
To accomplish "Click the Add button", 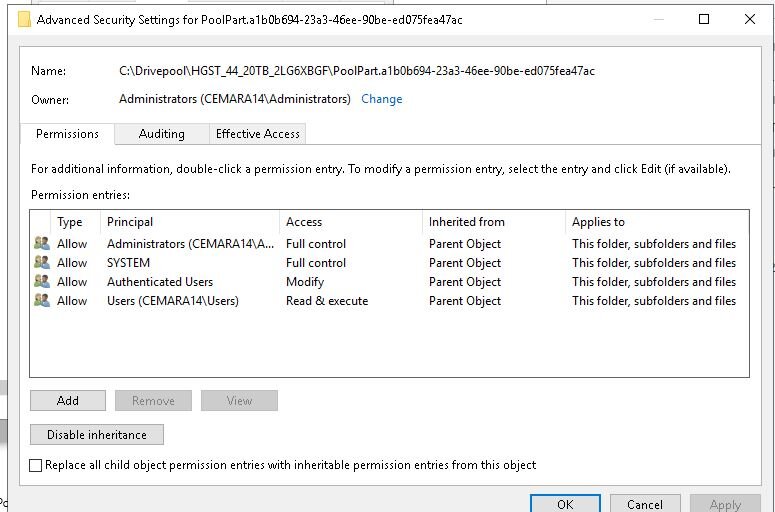I will click(x=68, y=400).
